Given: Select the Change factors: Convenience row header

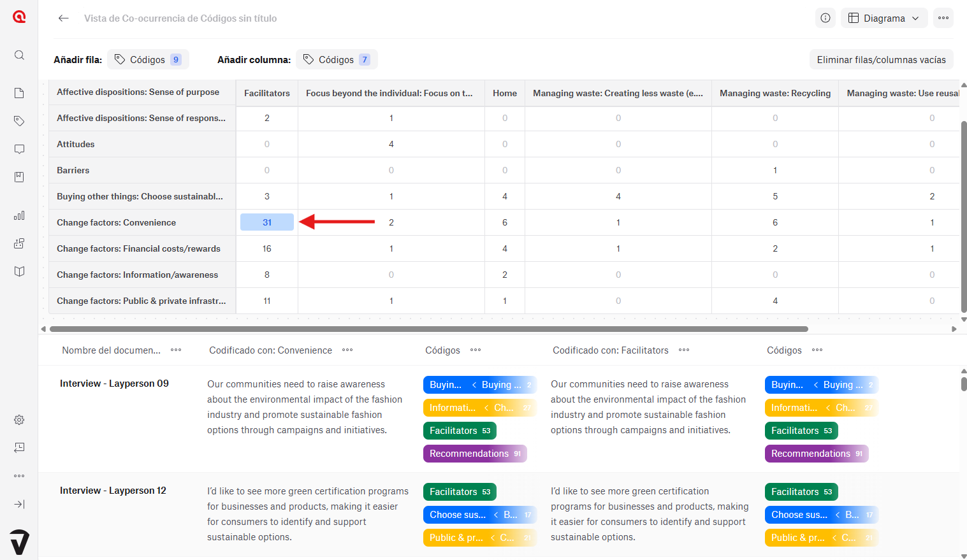Looking at the screenshot, I should pyautogui.click(x=143, y=222).
